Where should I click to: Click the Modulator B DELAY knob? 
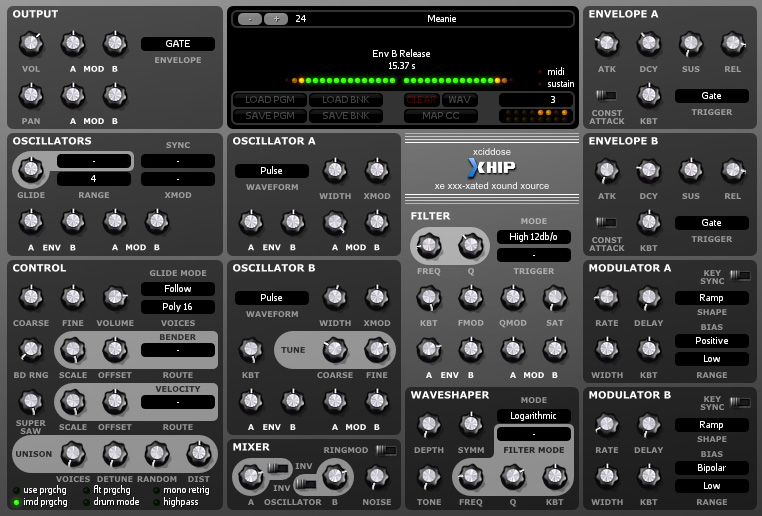point(649,424)
